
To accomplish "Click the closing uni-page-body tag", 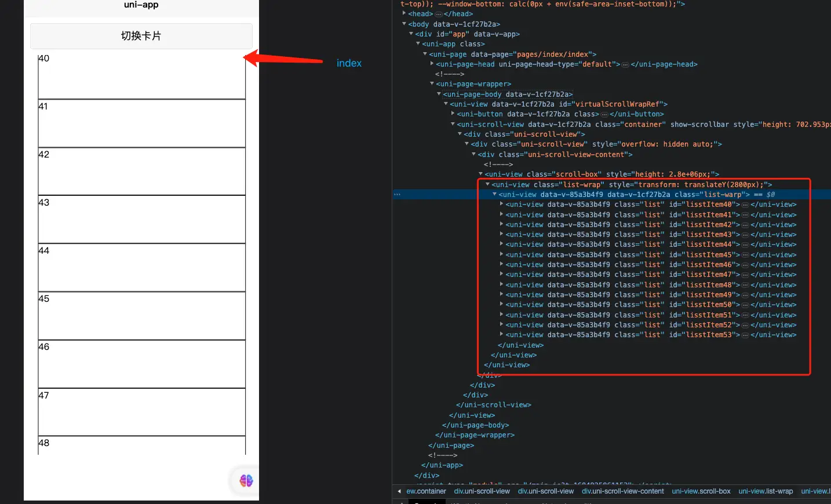I will point(476,425).
